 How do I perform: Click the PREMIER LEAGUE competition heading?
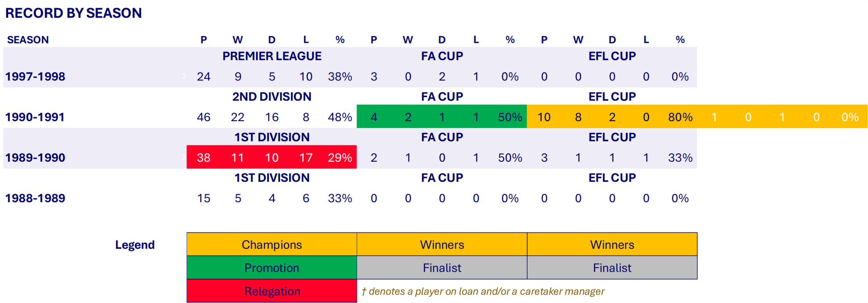coord(272,56)
